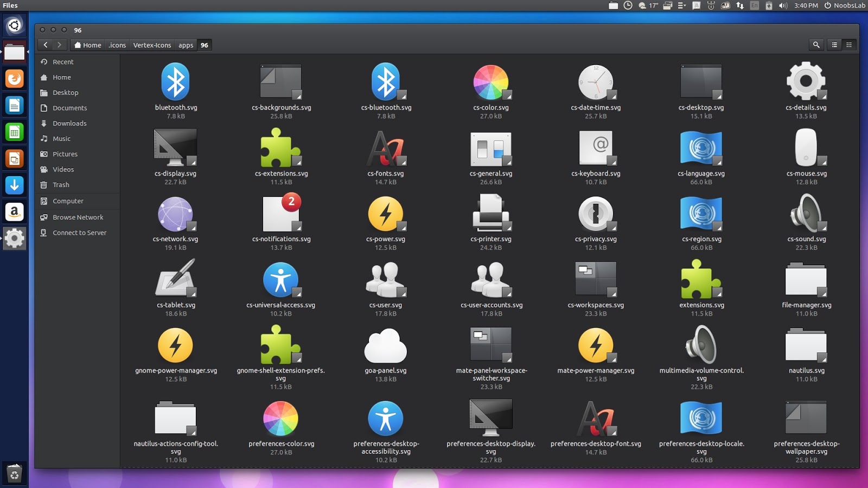Click the Files menu in the top bar
868x488 pixels.
coord(10,5)
